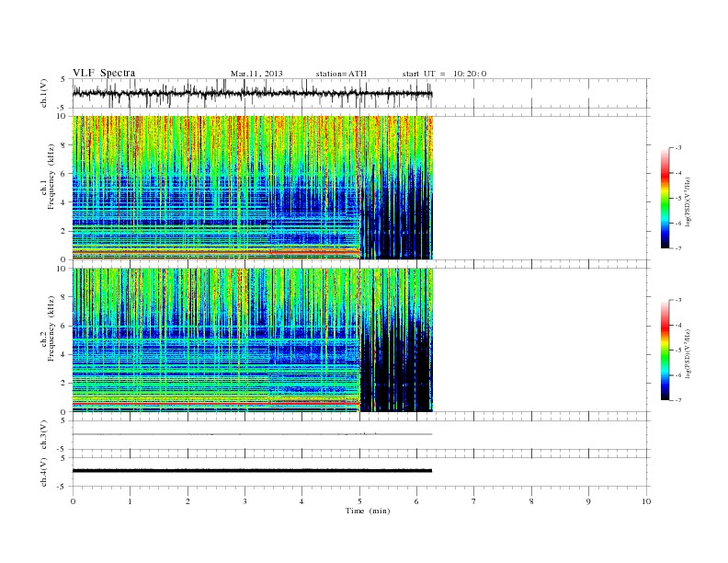728x563 pixels.
Task: Click time axis tick label "7"
Action: click(x=474, y=501)
